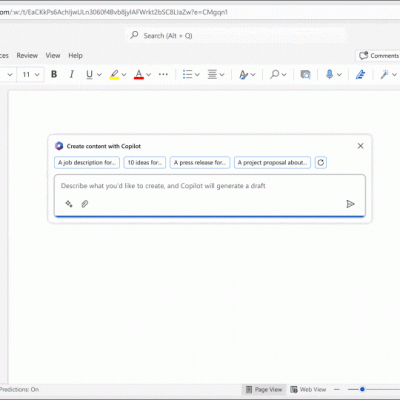Expand highlight color options
Image resolution: width=400 pixels, height=400 pixels.
tap(124, 74)
